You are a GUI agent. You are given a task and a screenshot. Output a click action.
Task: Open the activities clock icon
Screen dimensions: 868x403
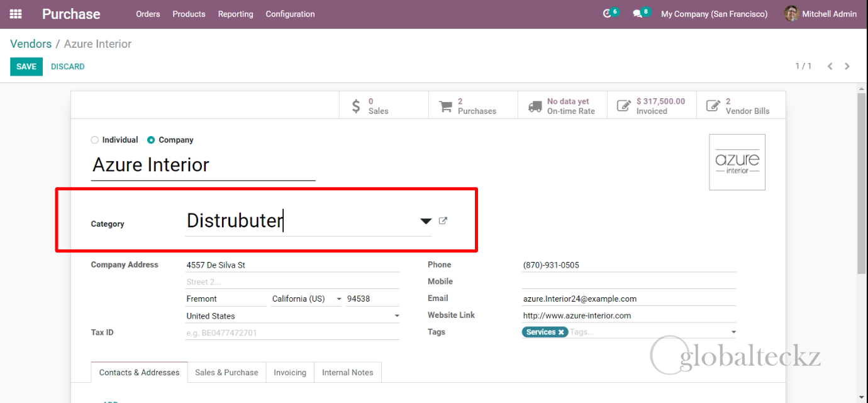607,13
